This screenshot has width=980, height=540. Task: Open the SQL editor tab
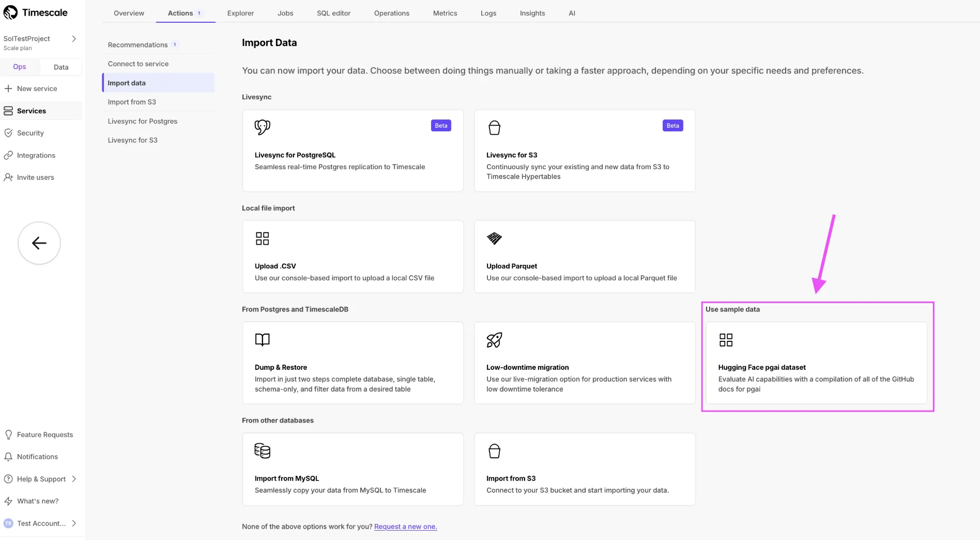point(333,13)
